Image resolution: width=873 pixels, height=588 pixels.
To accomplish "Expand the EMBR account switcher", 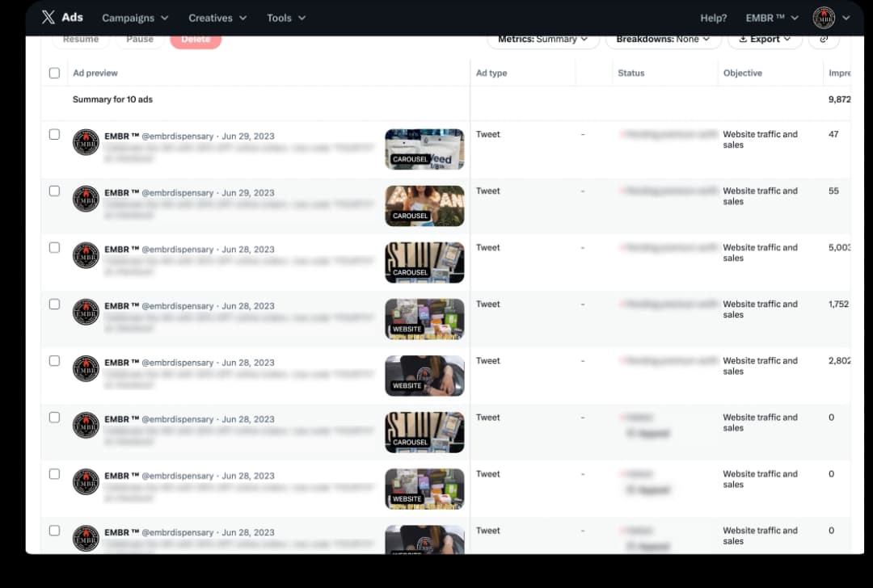I will (772, 18).
